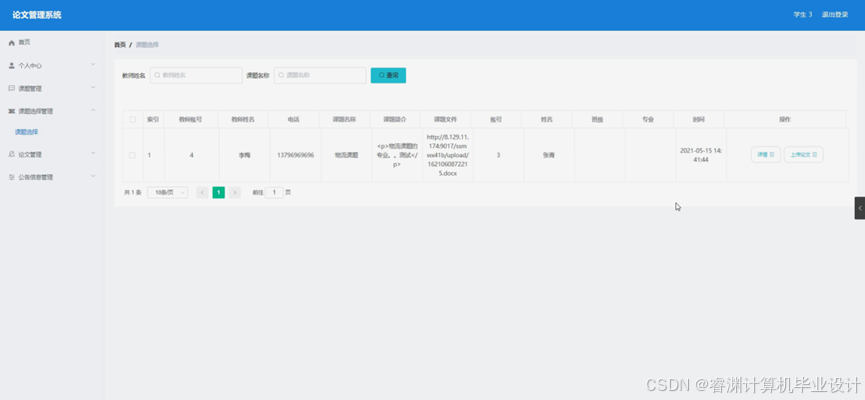Tick the checkbox for row 李梅
The height and width of the screenshot is (400, 865).
pos(132,155)
